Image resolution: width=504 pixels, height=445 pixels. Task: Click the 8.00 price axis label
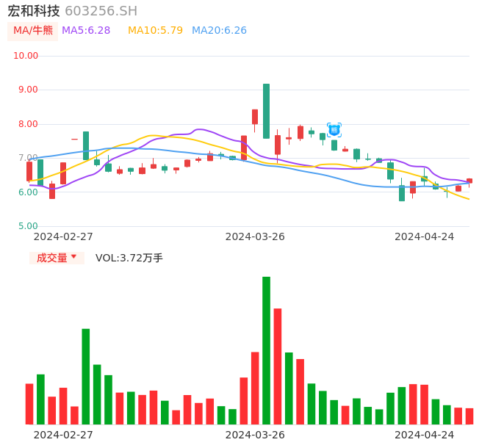(28, 124)
